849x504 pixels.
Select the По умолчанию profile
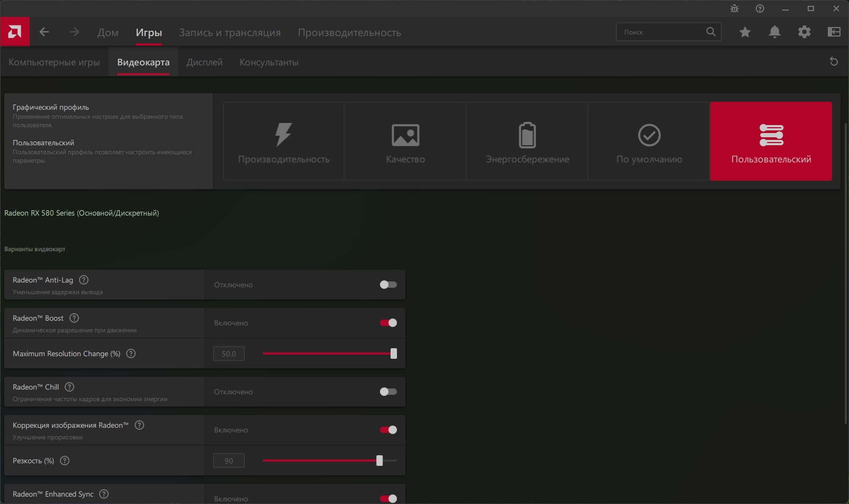point(649,142)
